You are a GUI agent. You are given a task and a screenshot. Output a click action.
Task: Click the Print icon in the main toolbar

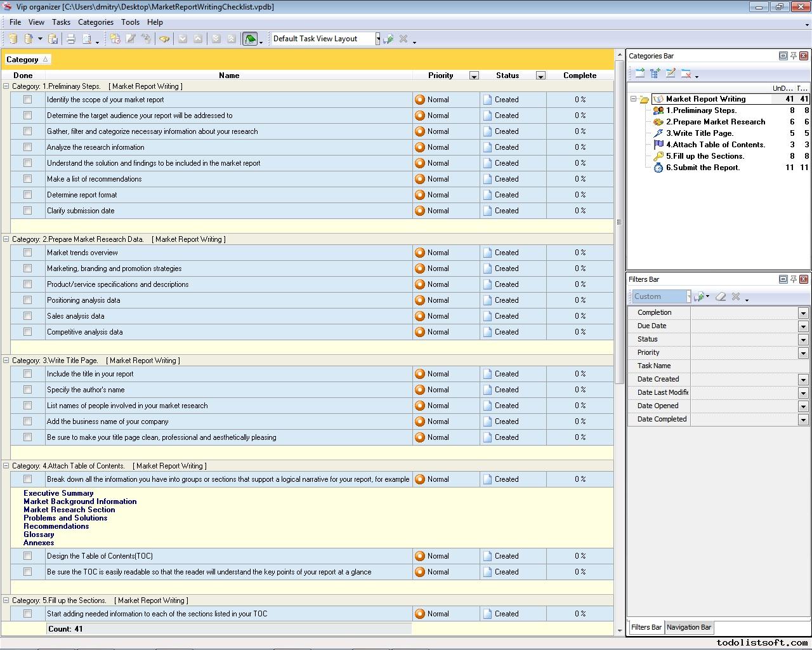click(x=71, y=39)
